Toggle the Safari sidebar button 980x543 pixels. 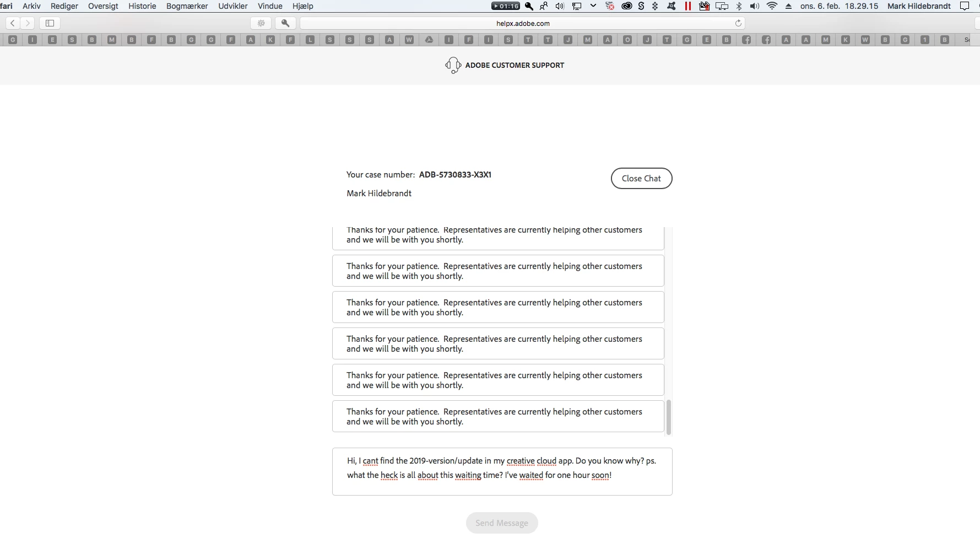tap(50, 23)
